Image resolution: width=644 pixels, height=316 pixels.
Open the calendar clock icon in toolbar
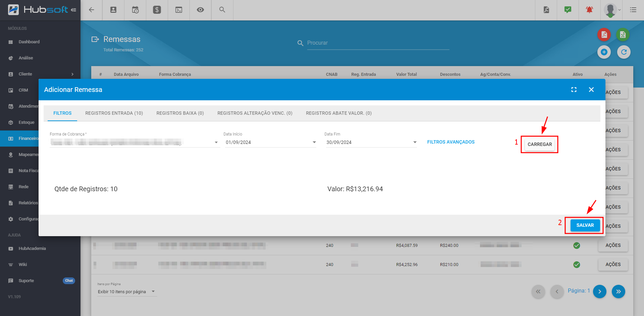point(135,10)
